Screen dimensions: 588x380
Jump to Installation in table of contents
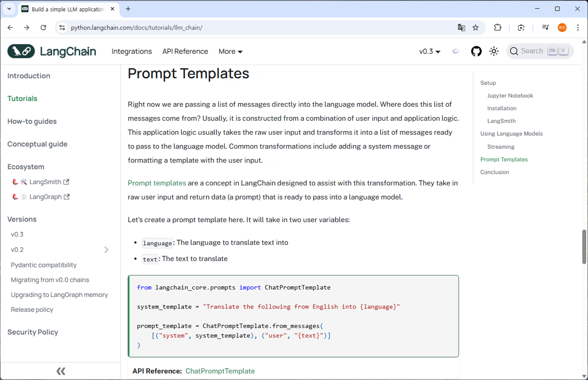point(502,108)
